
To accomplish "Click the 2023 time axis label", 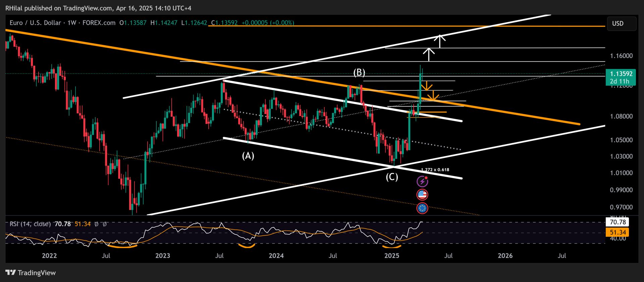I will point(163,256).
